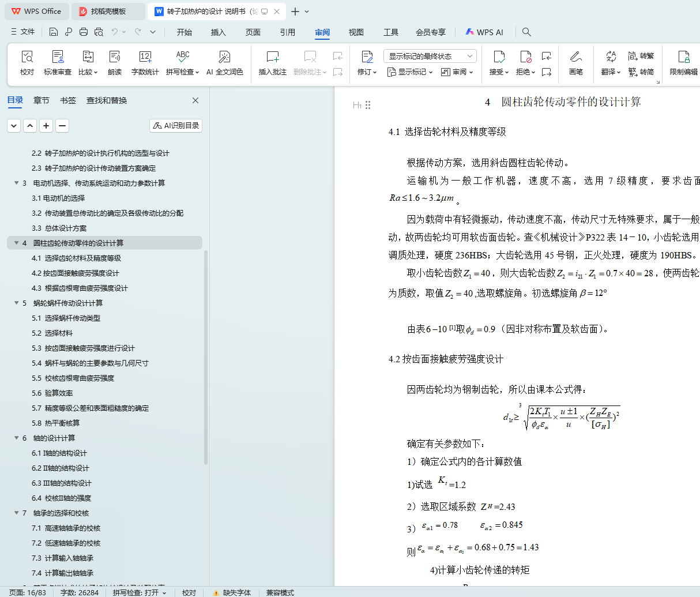700x597 pixels.
Task: Toggle 拼写检查: 打开 in status bar
Action: [140, 592]
